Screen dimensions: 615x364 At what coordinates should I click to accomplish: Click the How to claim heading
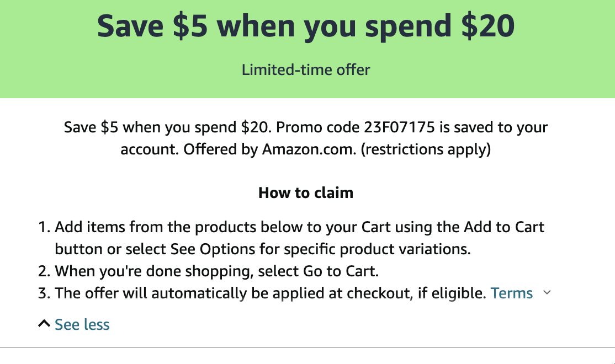[306, 193]
